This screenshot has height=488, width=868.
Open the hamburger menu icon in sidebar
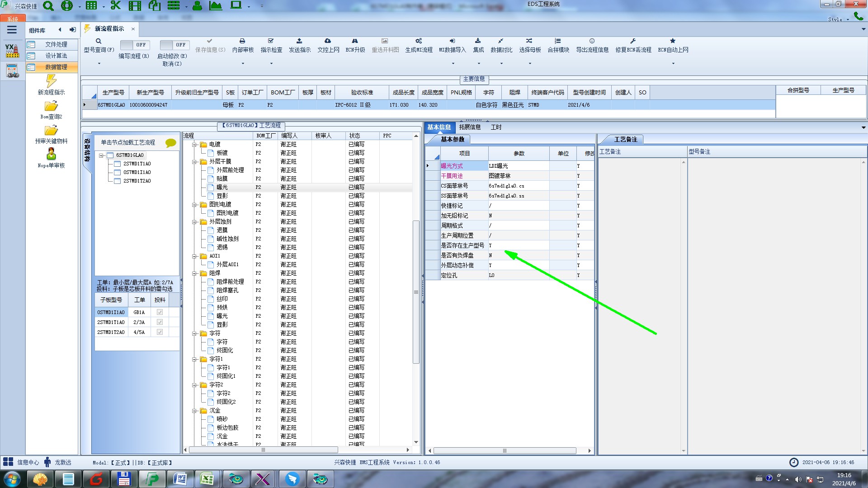coord(12,30)
